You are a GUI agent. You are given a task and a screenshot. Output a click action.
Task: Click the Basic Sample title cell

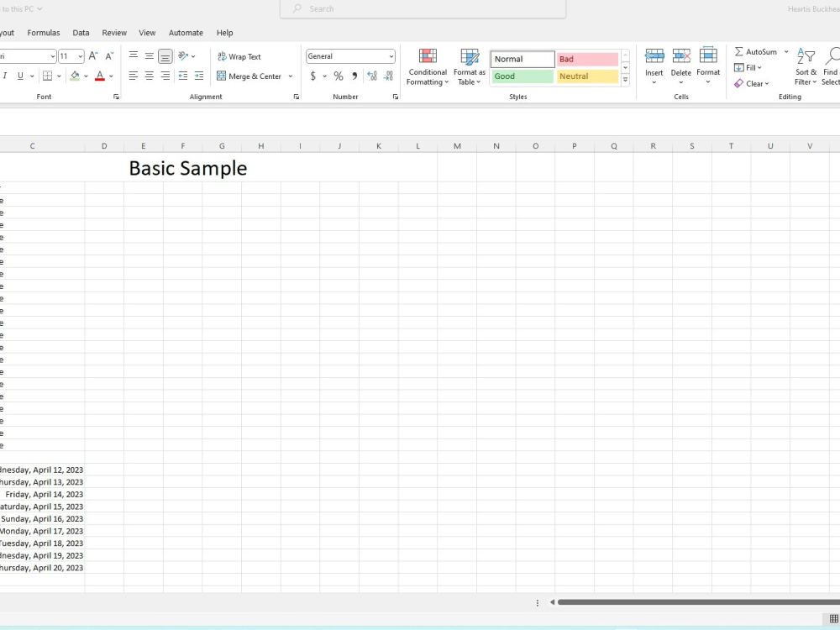click(x=188, y=168)
